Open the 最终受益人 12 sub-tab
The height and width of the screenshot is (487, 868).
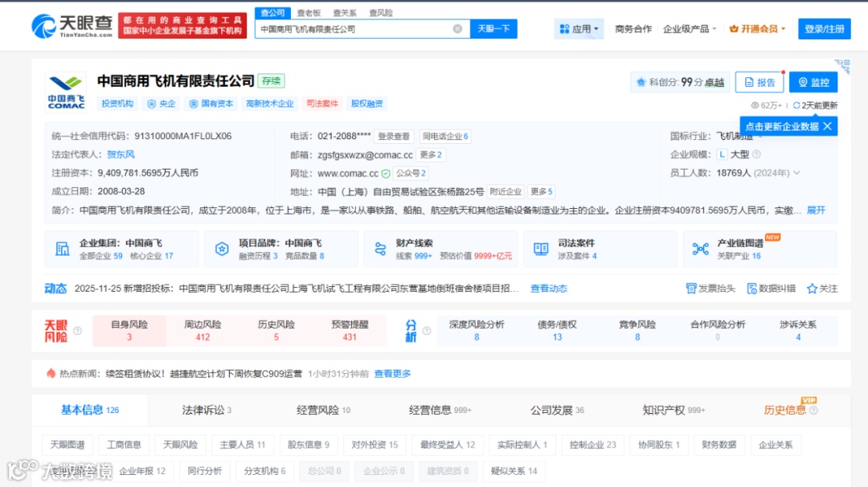click(448, 444)
